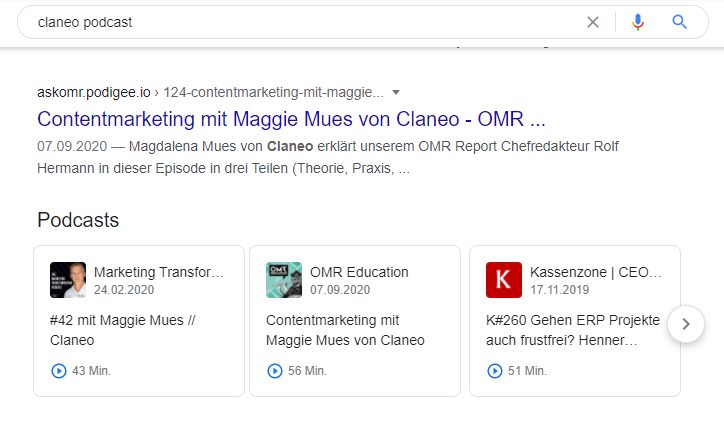
Task: Start voice search with microphone icon
Action: click(x=638, y=22)
